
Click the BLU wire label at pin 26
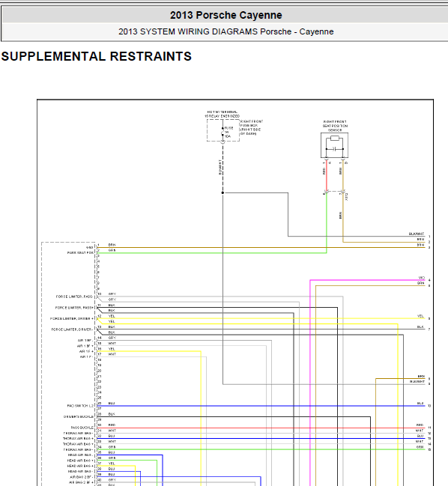112,403
